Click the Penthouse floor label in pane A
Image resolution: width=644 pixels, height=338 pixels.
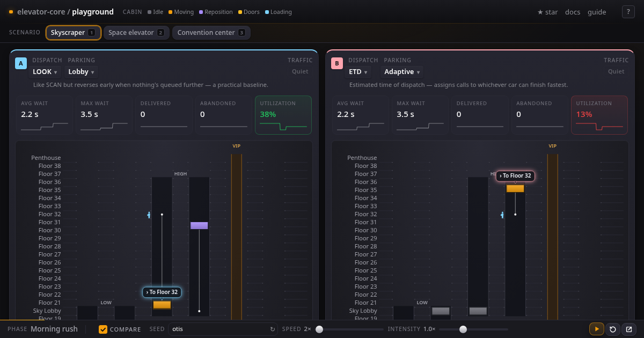coord(46,158)
